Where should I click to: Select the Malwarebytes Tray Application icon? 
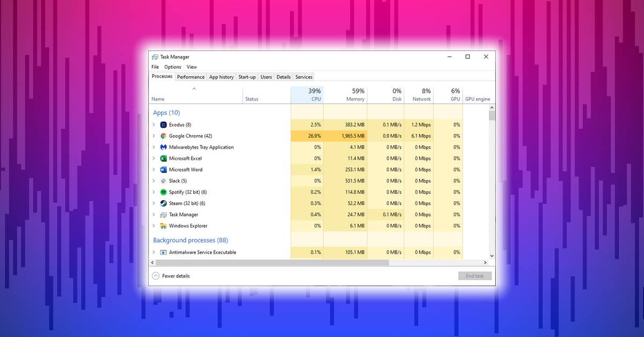click(164, 147)
